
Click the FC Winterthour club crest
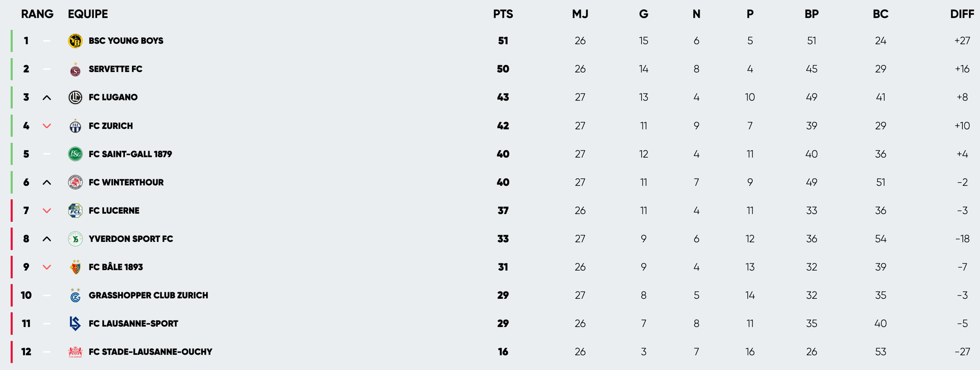pos(75,182)
